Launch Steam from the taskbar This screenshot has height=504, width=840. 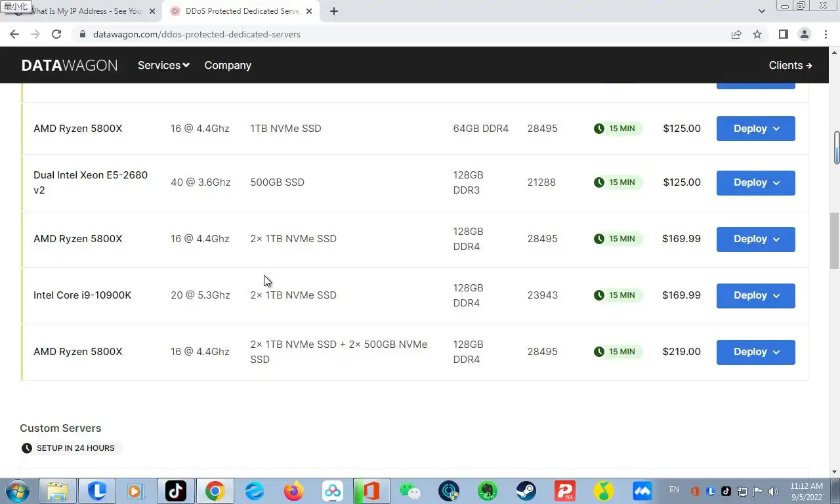click(x=526, y=491)
